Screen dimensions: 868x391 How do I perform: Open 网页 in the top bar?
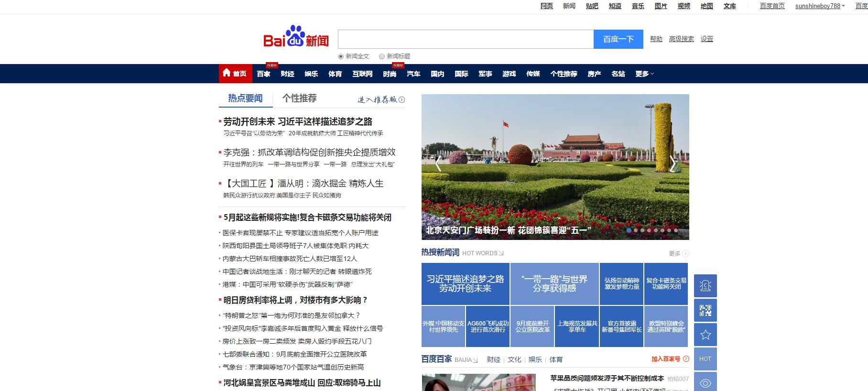click(546, 6)
